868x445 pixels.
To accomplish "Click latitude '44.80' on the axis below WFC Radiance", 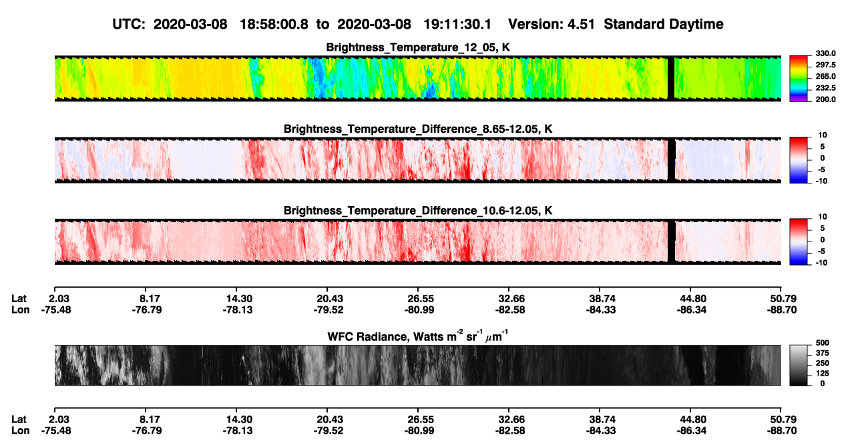I will 691,419.
